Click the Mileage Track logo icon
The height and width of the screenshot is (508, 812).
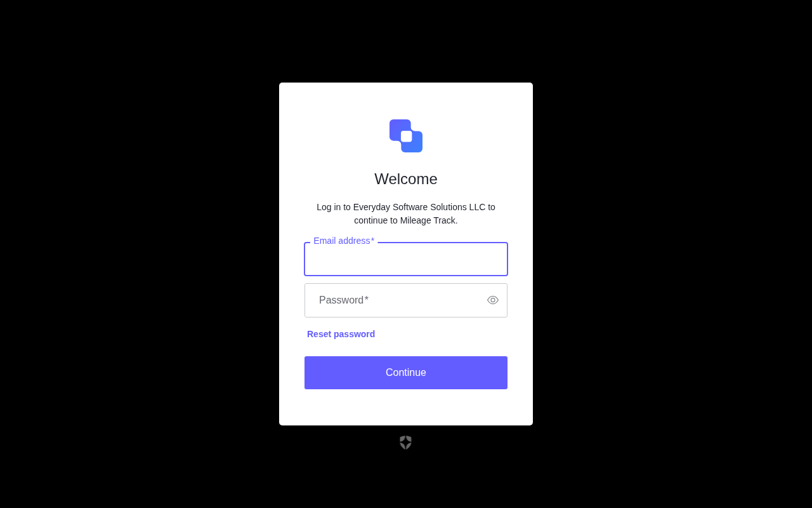[x=406, y=136]
